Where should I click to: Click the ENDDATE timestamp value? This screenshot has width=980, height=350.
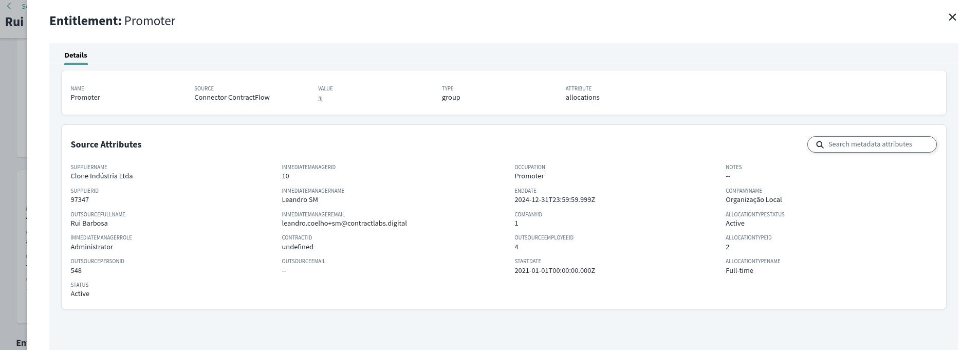(x=554, y=200)
